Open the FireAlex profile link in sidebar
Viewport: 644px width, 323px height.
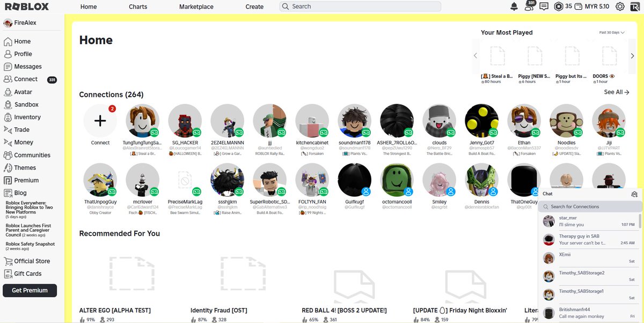coord(19,23)
